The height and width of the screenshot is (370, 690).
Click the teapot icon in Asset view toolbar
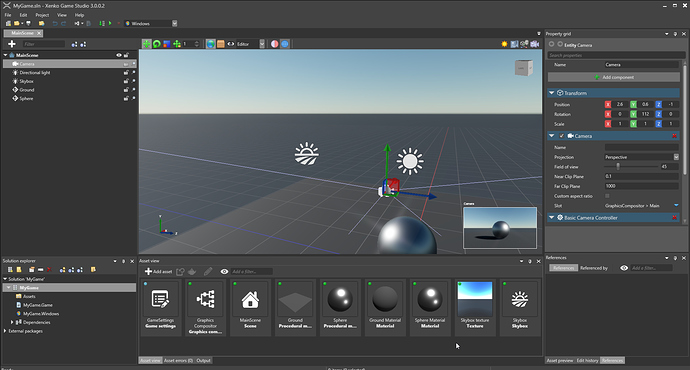click(192, 271)
